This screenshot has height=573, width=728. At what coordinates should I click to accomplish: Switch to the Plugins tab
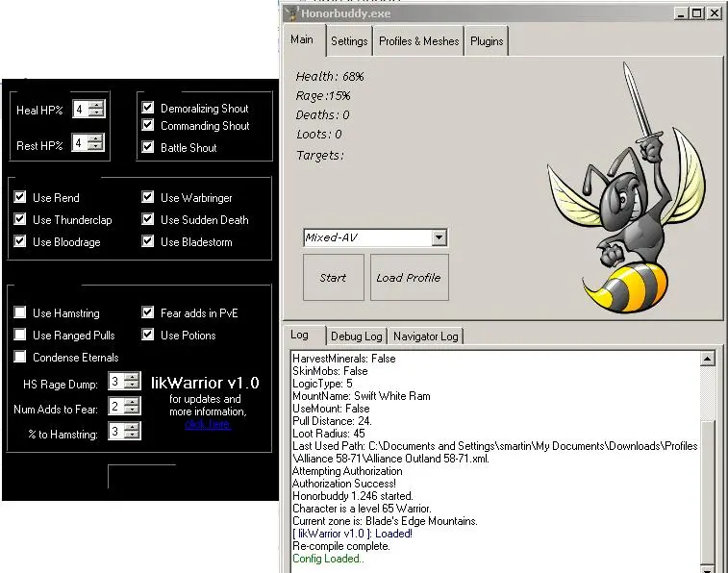click(487, 41)
